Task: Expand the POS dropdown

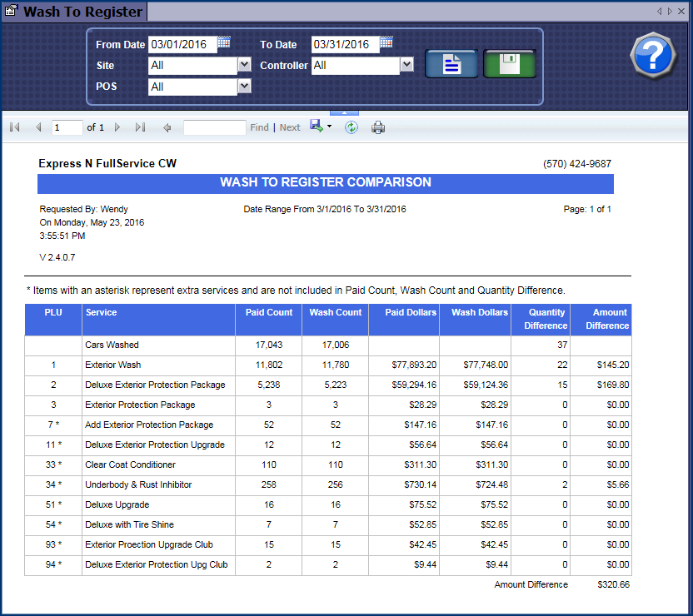Action: 244,86
